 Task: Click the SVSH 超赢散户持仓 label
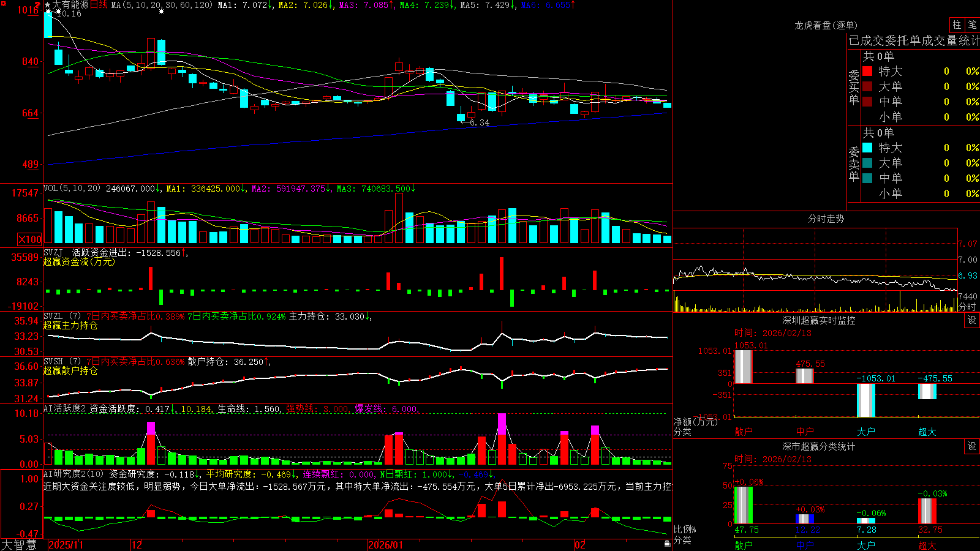[70, 370]
